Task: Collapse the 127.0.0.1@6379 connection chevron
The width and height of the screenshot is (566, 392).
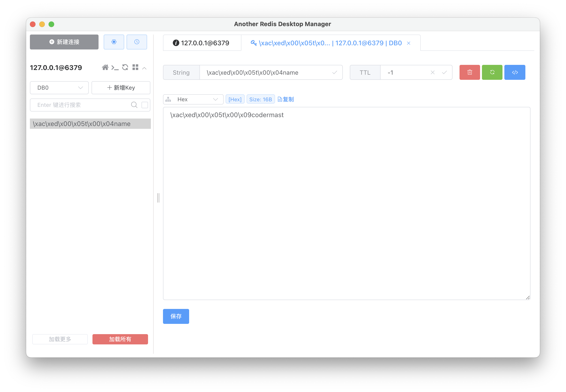Action: (145, 68)
